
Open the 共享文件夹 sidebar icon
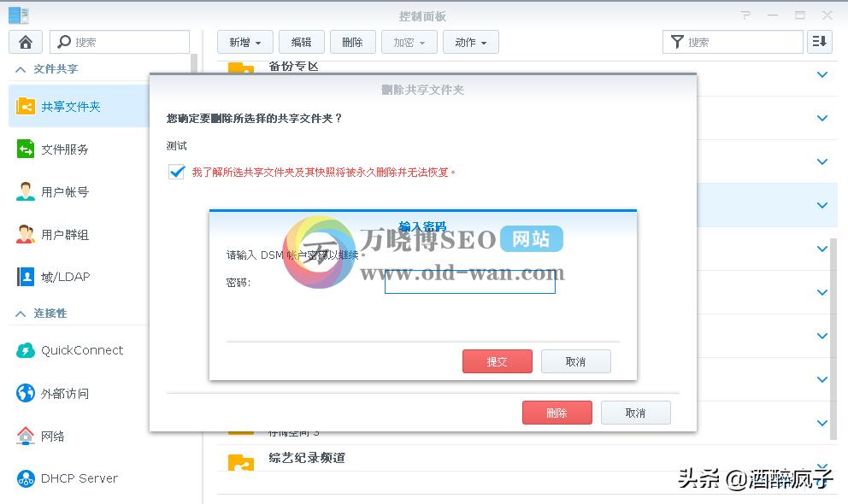(x=26, y=106)
